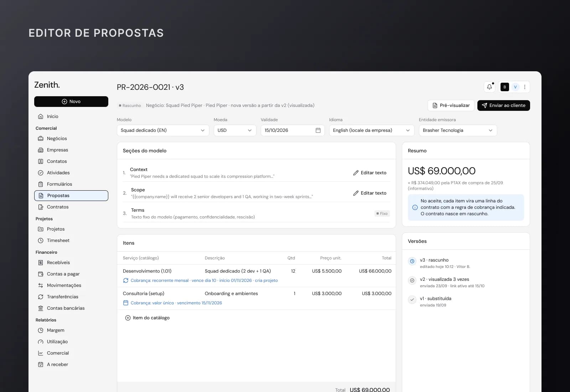
Task: Open the Moeda USD dropdown
Action: (235, 130)
